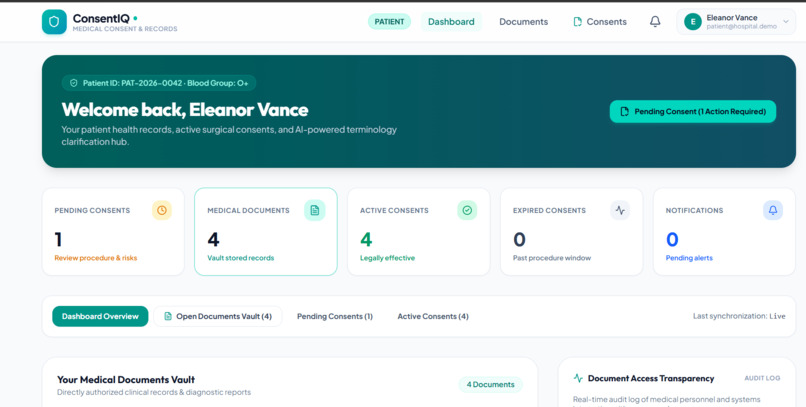Viewport: 806px width, 407px height.
Task: Open the Pending Consents summary card
Action: (113, 231)
